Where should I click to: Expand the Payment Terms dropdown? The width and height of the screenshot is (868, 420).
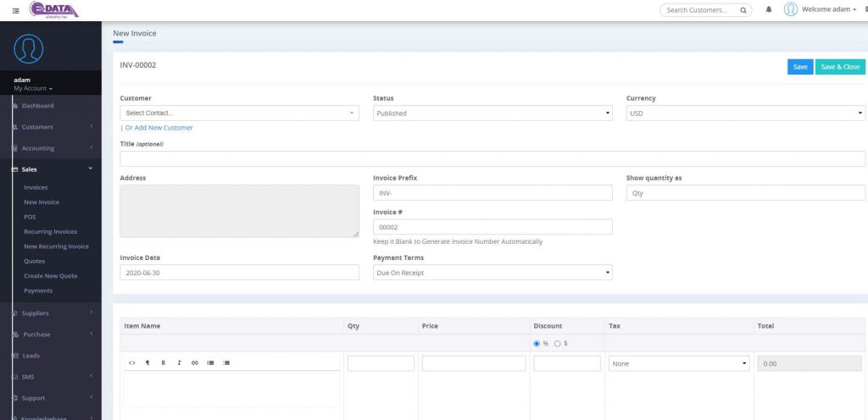click(492, 273)
